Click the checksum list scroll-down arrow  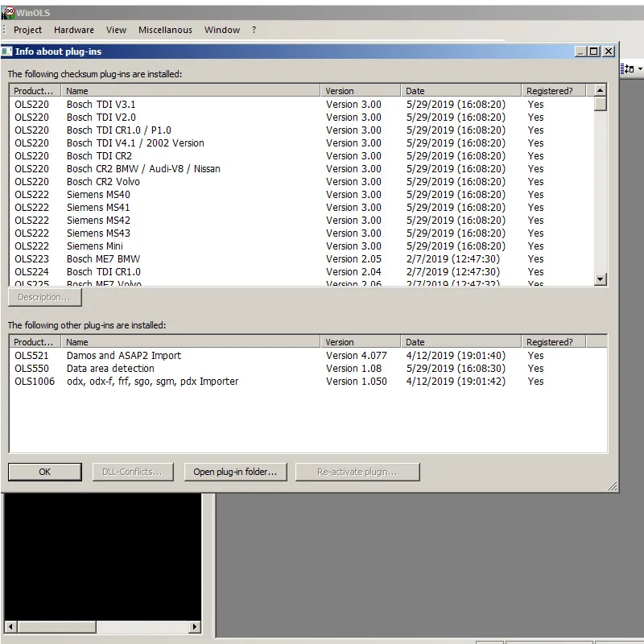click(600, 279)
